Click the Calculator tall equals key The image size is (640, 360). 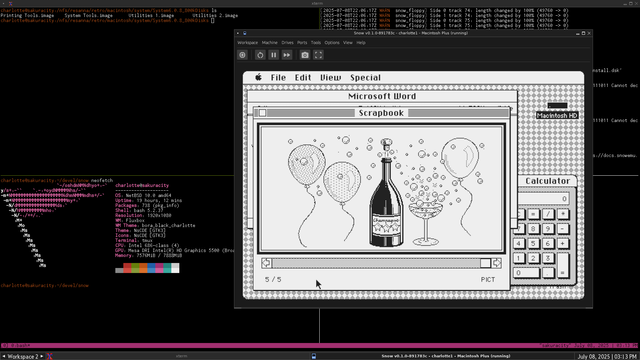tap(562, 265)
